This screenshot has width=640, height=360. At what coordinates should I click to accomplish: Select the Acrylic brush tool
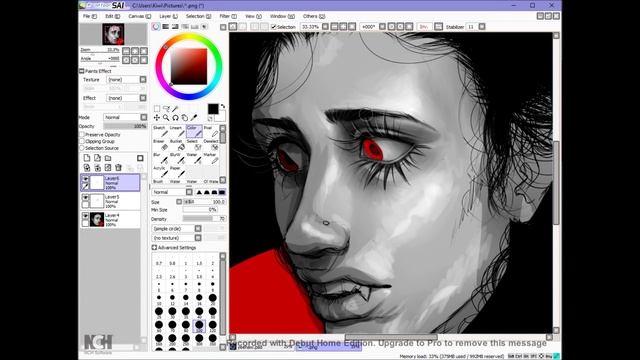160,172
